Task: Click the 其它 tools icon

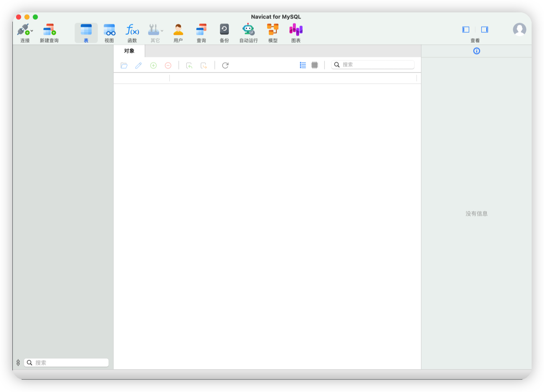Action: [x=153, y=30]
